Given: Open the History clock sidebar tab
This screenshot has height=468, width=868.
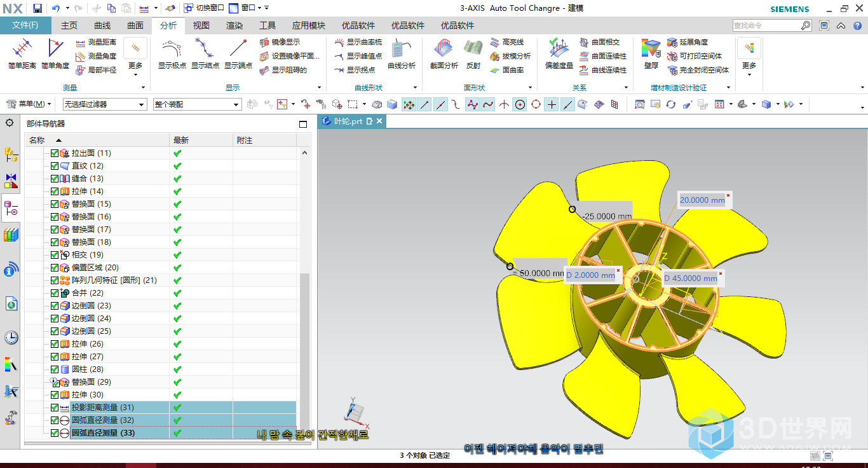Looking at the screenshot, I should 11,337.
